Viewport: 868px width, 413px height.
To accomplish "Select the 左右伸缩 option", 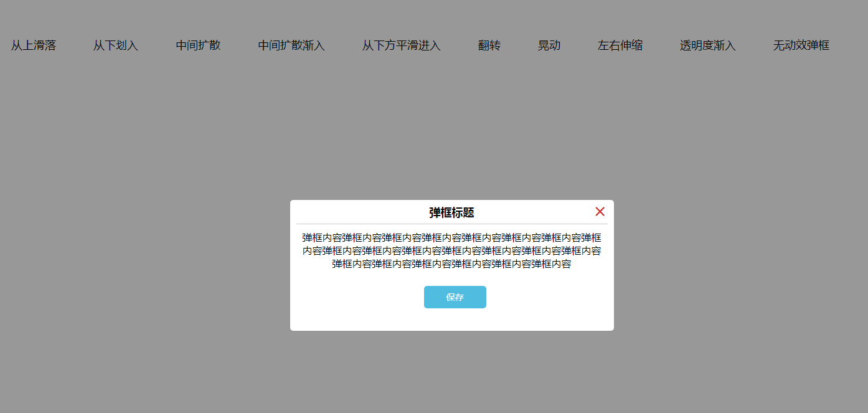I will [x=620, y=45].
